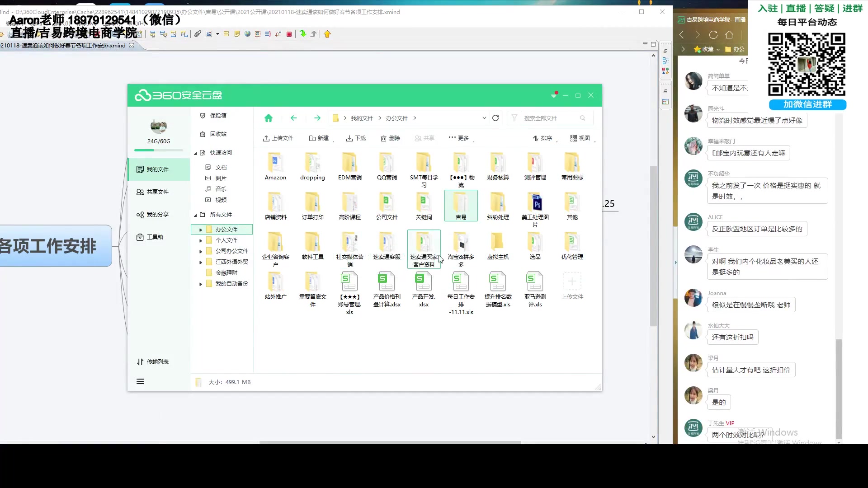Open the path history dropdown arrow
The width and height of the screenshot is (868, 488).
[484, 118]
